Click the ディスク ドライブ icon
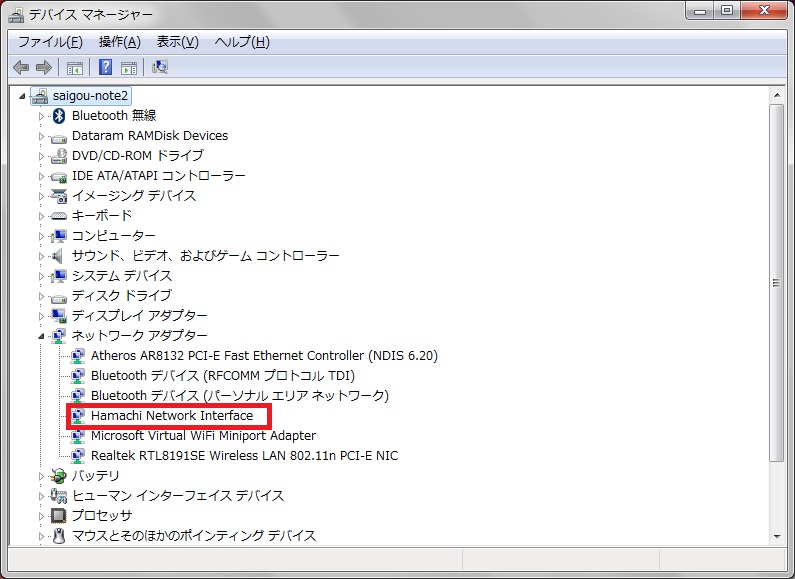 tap(59, 297)
